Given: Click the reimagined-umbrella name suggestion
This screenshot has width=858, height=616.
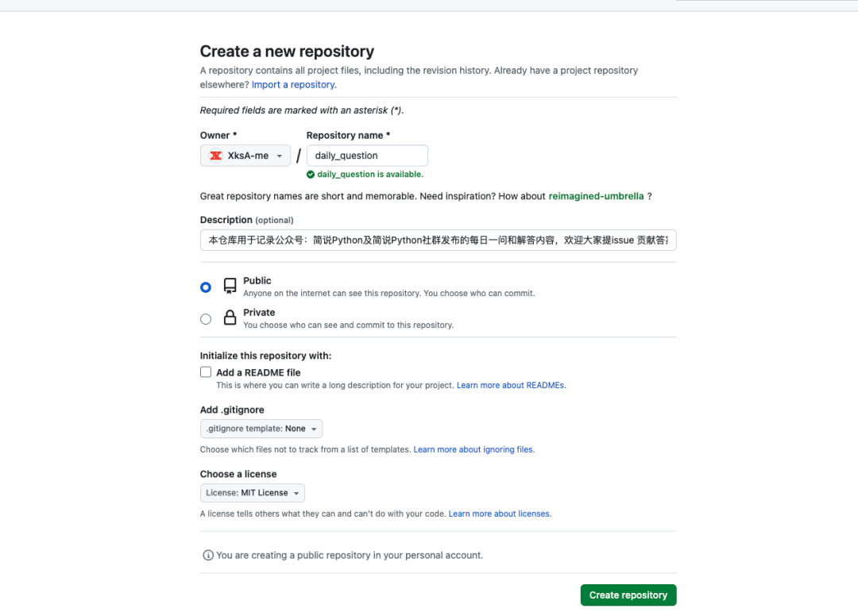Looking at the screenshot, I should click(x=596, y=196).
